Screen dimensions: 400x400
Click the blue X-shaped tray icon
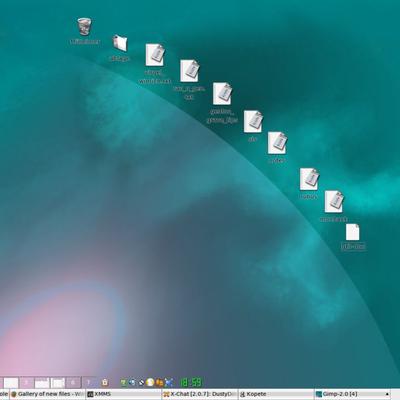pyautogui.click(x=169, y=382)
